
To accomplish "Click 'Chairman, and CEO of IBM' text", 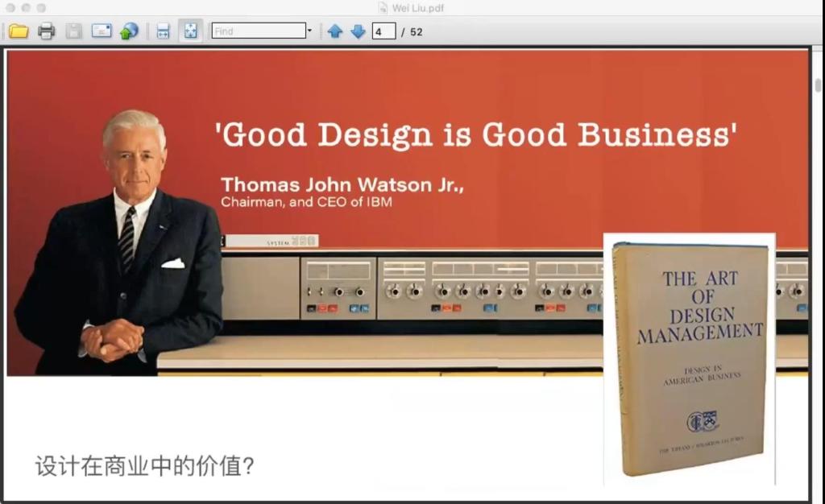I will pyautogui.click(x=306, y=202).
